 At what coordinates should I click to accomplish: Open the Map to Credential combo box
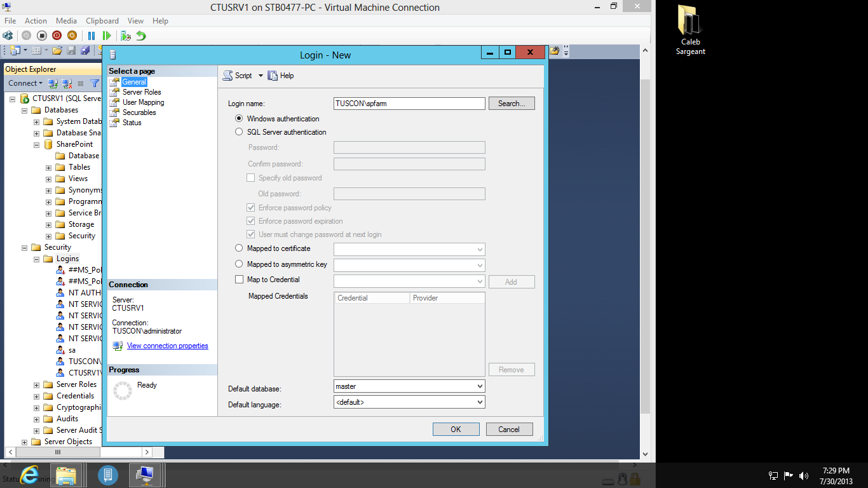click(409, 281)
